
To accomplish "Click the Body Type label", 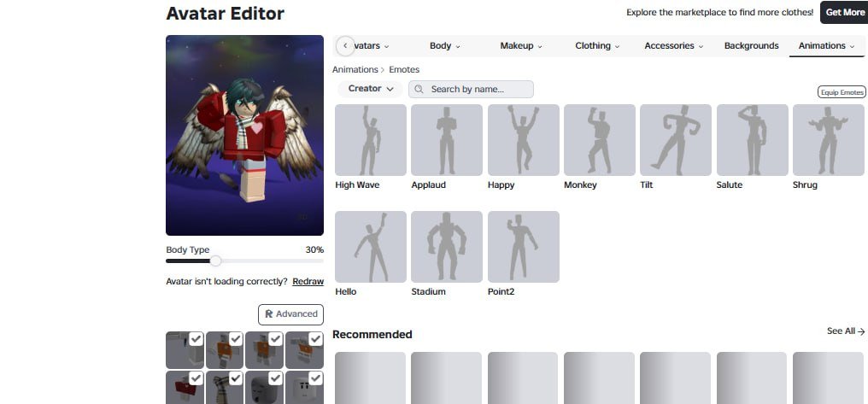I will tap(188, 250).
